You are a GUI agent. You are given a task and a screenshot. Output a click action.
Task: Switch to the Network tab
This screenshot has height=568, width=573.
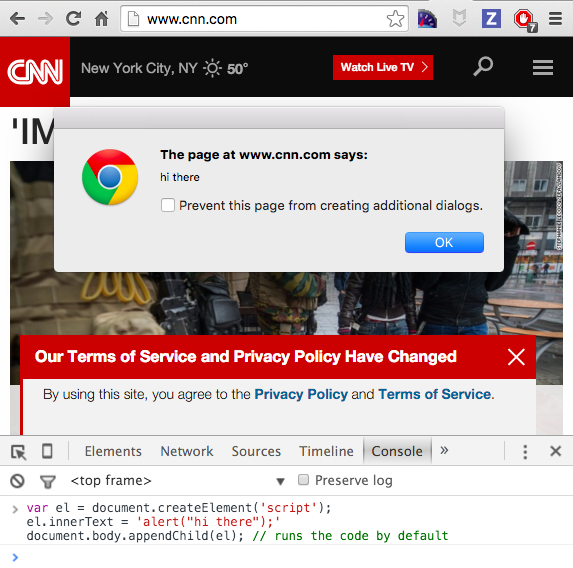[187, 451]
